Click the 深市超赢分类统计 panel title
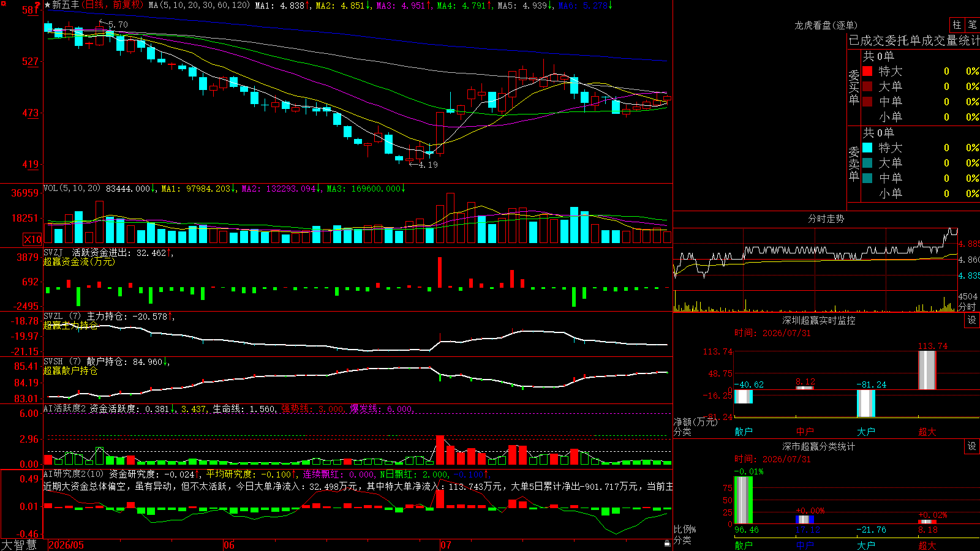The width and height of the screenshot is (980, 551). pos(818,446)
